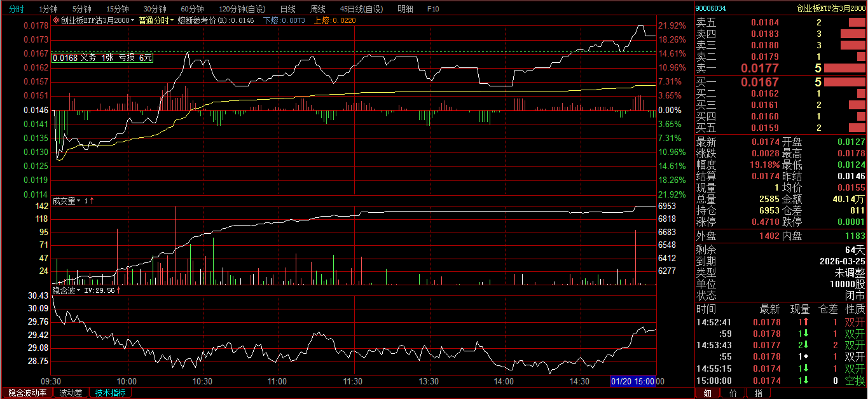Screen dimensions: 868x399
Task: Click the red up arrow in the 14:52:41 trade row
Action: 806,322
